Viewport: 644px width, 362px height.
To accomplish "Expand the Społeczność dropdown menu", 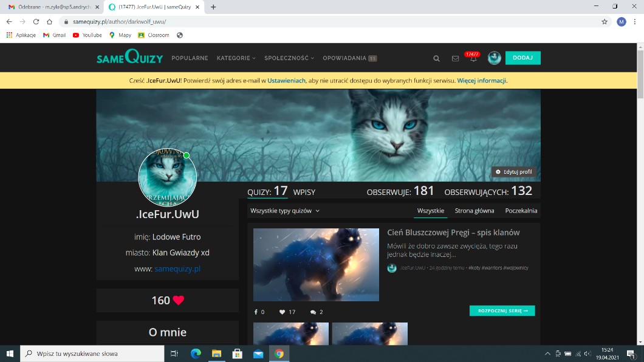I will tap(289, 58).
